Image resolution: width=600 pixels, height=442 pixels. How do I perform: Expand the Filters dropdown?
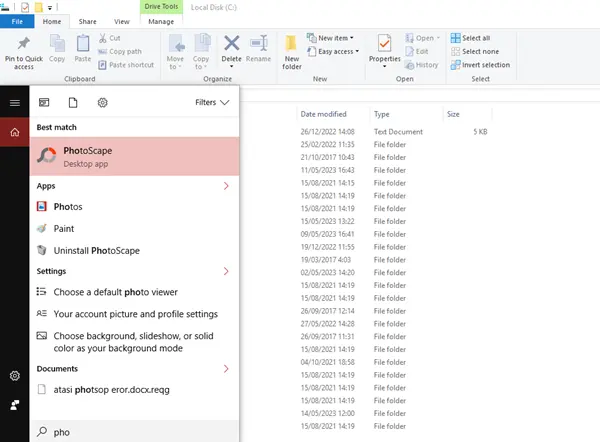(x=212, y=102)
